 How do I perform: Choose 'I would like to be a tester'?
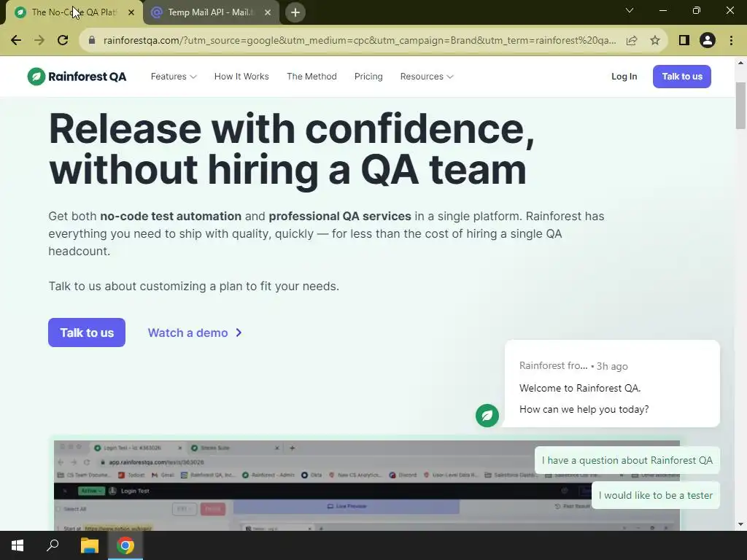tap(656, 495)
